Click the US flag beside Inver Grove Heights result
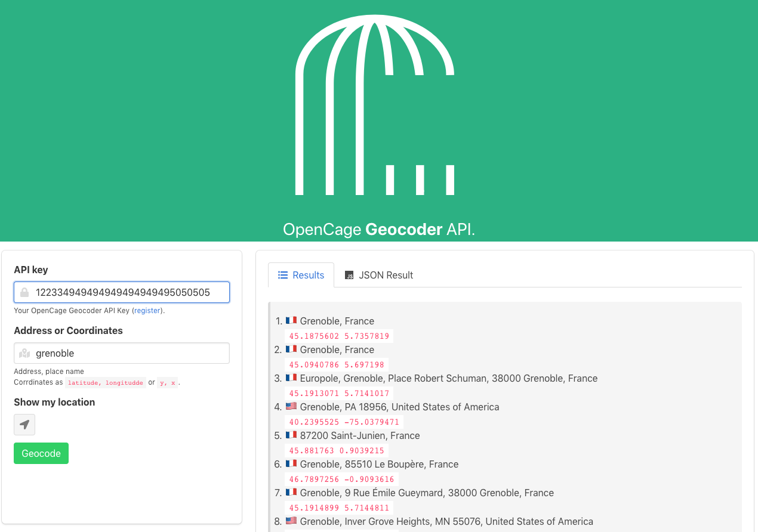The image size is (758, 532). 291,521
